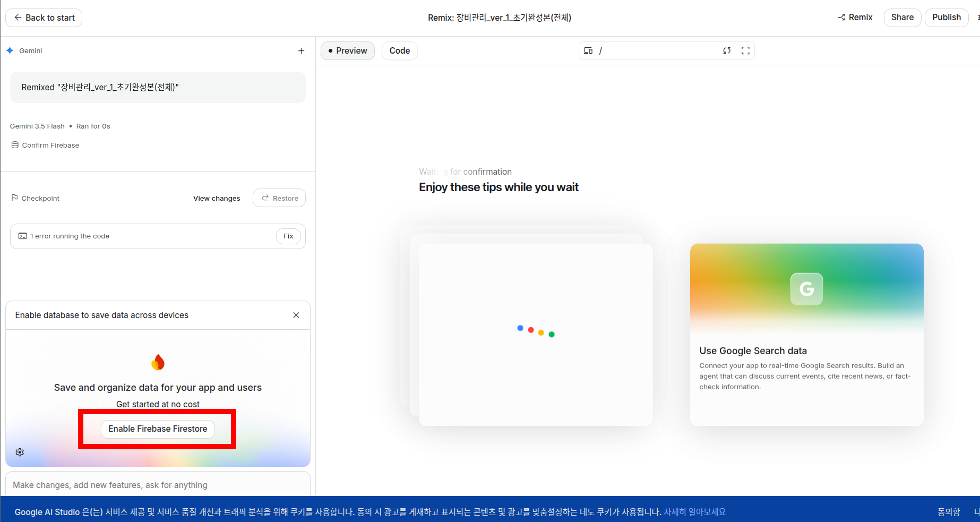This screenshot has width=980, height=522.
Task: Reload the preview with refresh icon
Action: pos(727,51)
